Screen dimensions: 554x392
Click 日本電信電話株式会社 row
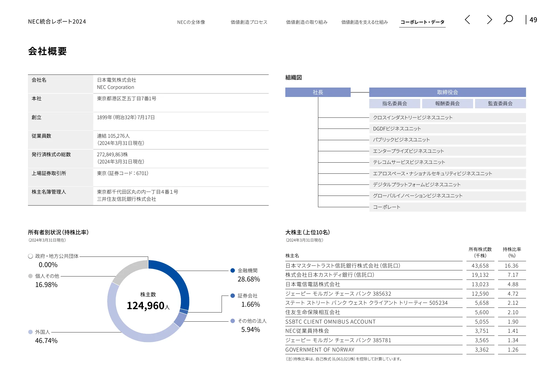(406, 285)
